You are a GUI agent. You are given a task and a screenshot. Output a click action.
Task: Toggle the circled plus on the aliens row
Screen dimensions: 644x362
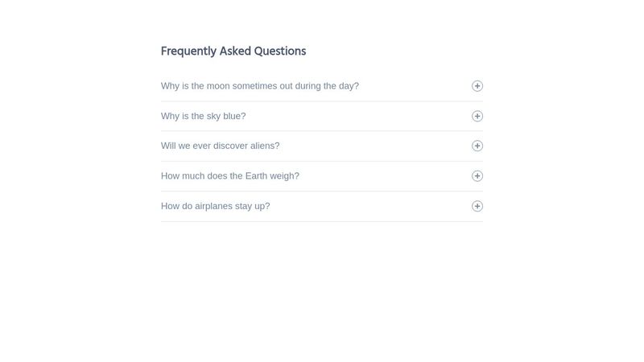tap(477, 146)
